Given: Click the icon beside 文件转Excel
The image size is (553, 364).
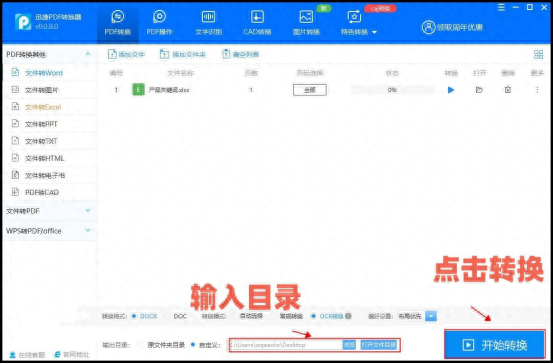Looking at the screenshot, I should (x=15, y=107).
